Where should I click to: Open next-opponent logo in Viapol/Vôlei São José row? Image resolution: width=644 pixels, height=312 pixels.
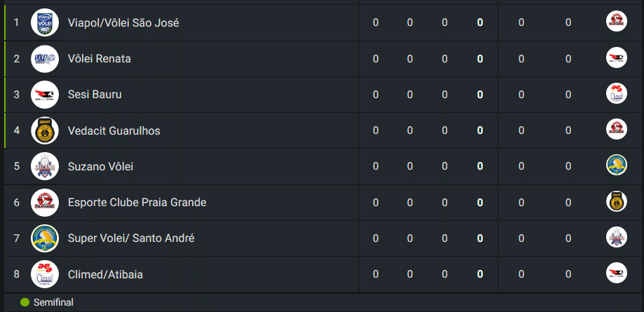pyautogui.click(x=616, y=22)
